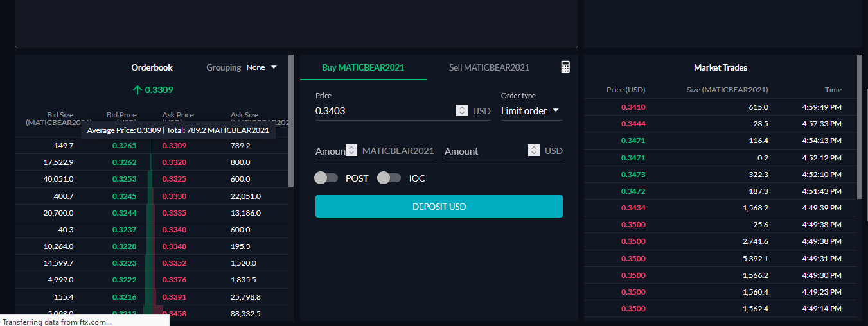This screenshot has height=326, width=868.
Task: Select the ask price 0.3320 in orderbook
Action: point(174,162)
